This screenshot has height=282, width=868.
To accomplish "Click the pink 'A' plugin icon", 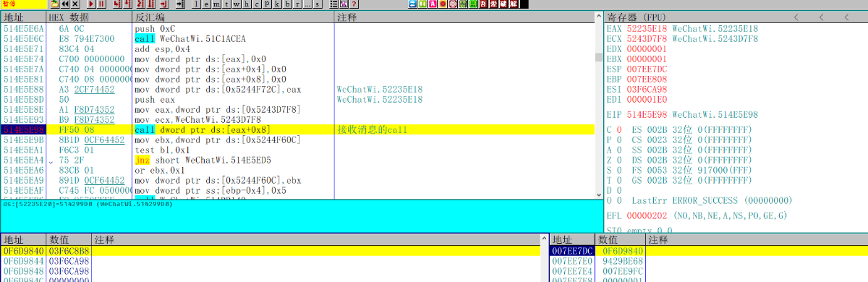I will point(433,4).
